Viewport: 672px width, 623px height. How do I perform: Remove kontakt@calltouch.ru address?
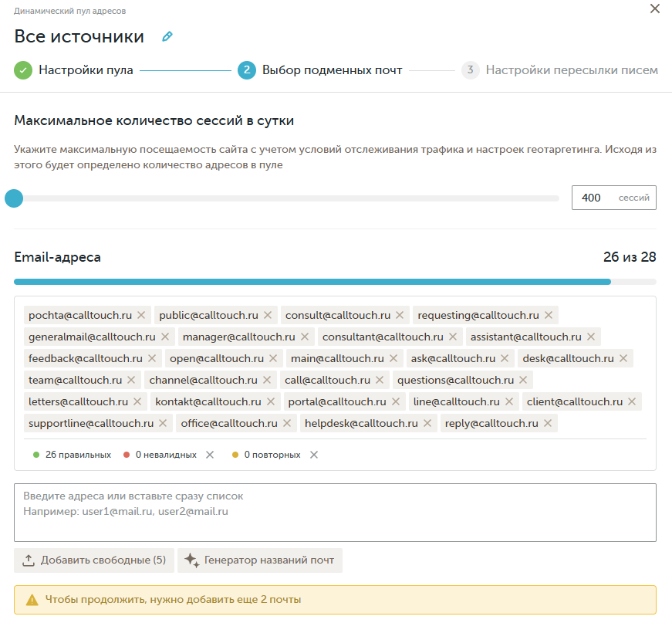[271, 401]
